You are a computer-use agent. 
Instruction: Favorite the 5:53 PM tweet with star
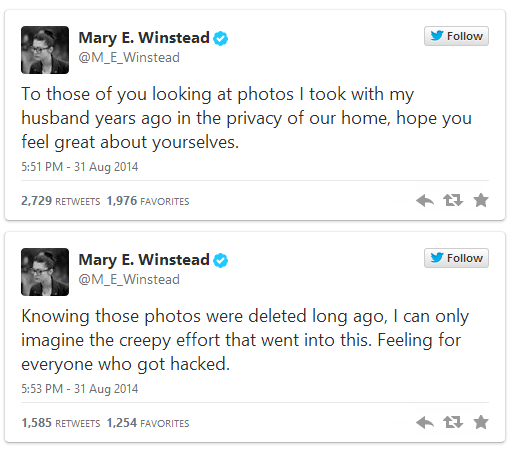481,422
